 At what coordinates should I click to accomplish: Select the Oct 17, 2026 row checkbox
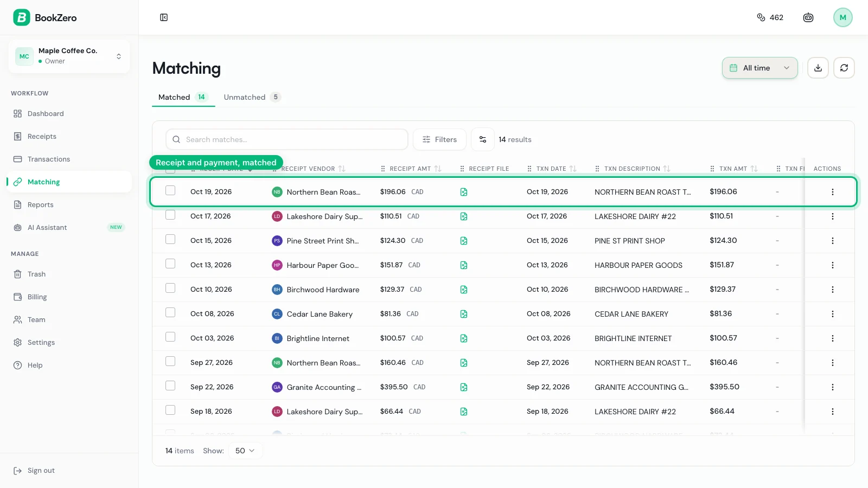point(170,215)
